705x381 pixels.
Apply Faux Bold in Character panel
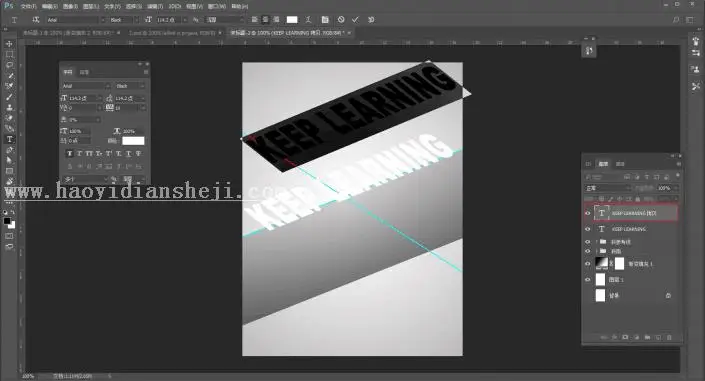69,154
